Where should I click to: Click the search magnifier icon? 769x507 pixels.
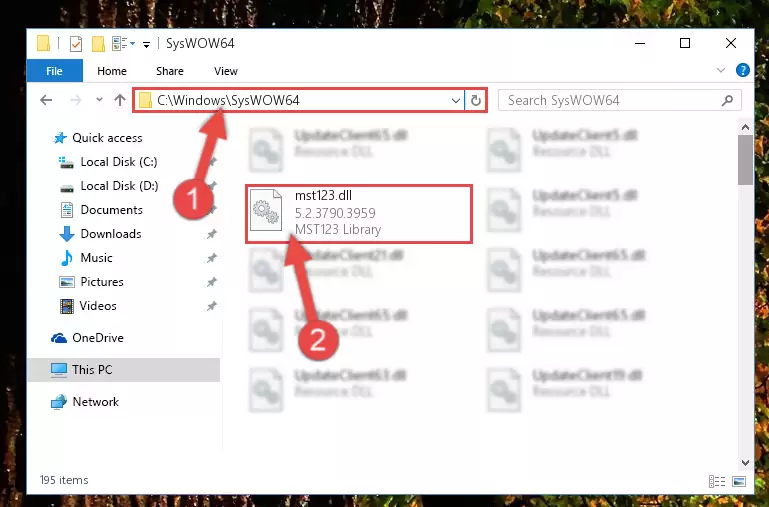click(x=727, y=101)
